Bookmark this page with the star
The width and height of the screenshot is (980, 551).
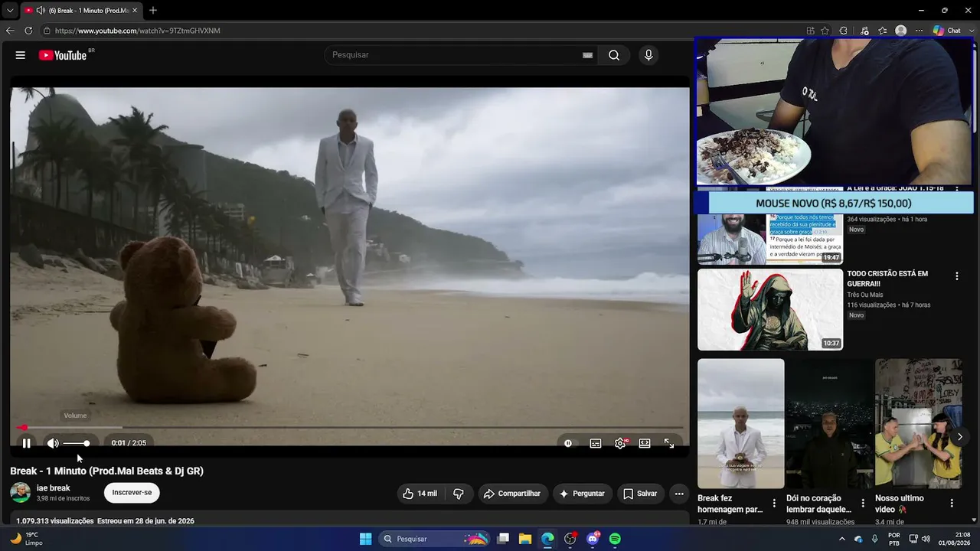pos(825,31)
